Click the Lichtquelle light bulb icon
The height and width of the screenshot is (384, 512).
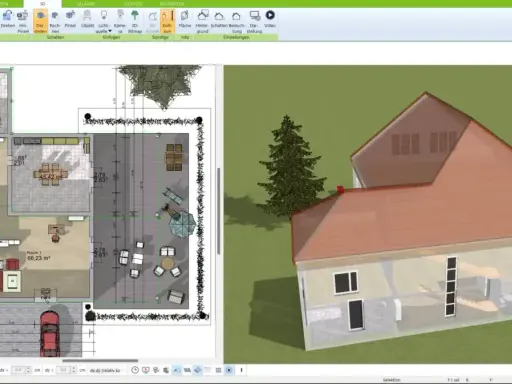point(104,16)
